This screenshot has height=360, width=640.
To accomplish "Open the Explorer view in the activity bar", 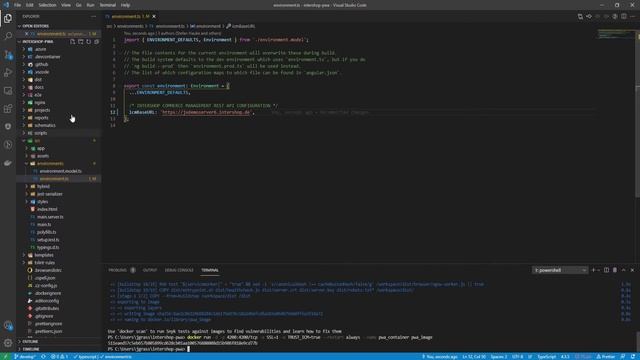I will [8, 18].
